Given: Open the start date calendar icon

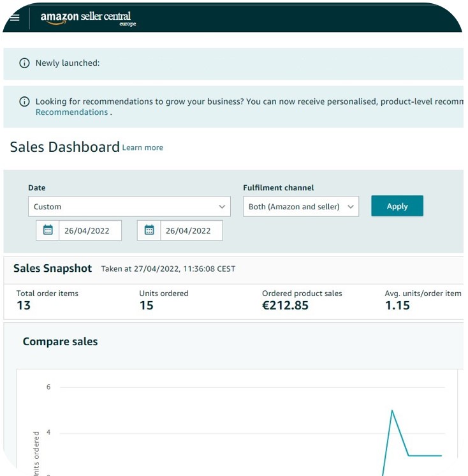Looking at the screenshot, I should 48,230.
